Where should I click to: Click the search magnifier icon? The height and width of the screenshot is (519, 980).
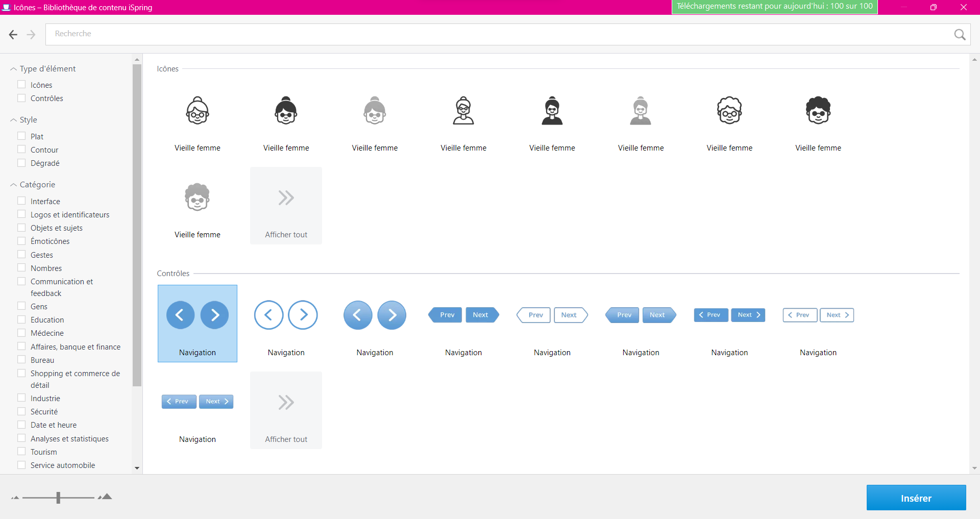click(x=960, y=34)
